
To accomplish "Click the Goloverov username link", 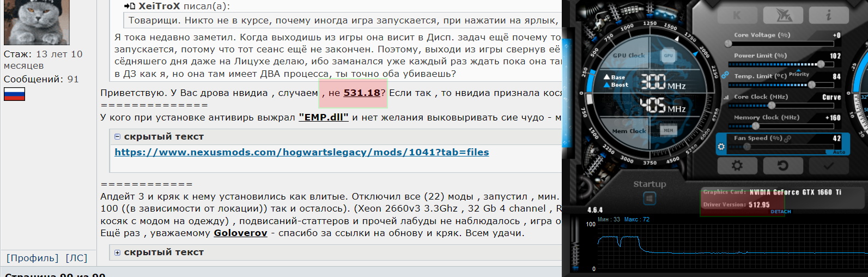I will tap(240, 233).
